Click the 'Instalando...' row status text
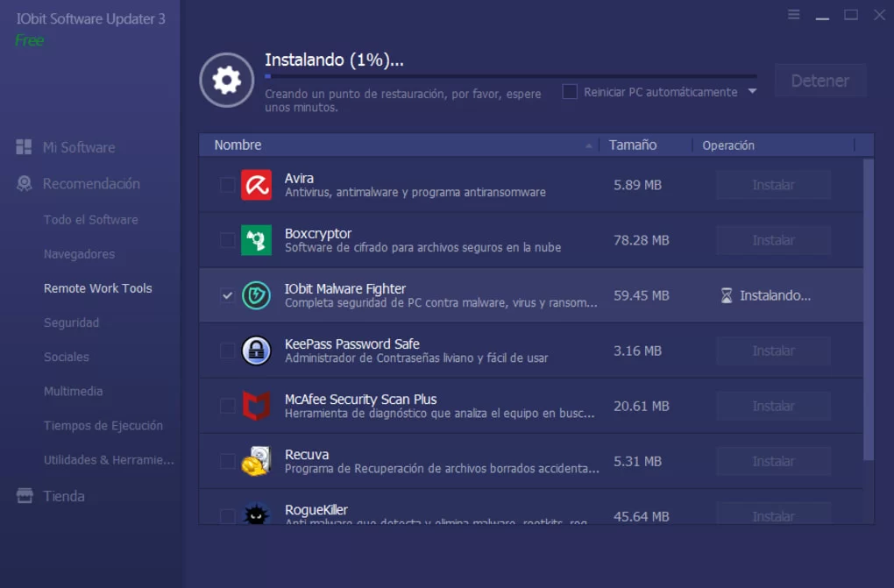Screen dimensions: 894x588 tap(775, 295)
